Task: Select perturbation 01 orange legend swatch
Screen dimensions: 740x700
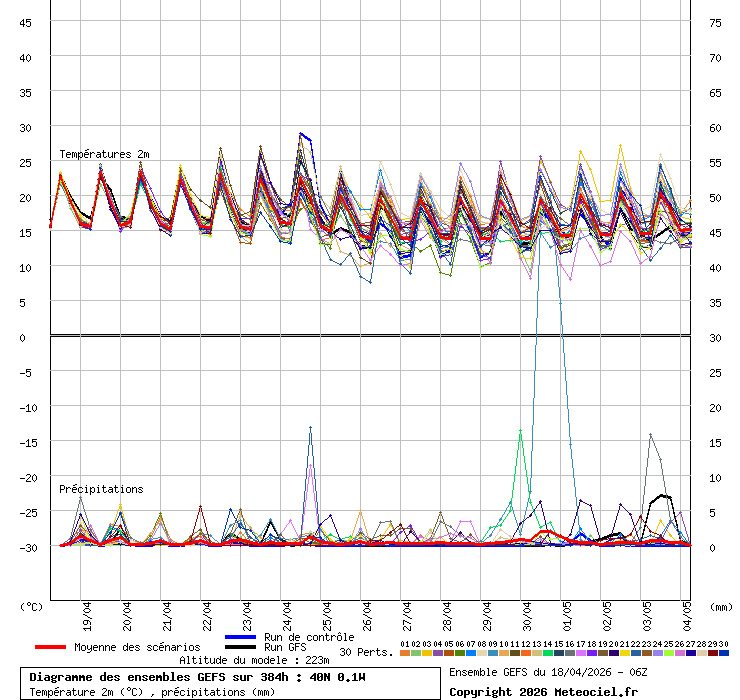Action: [405, 653]
